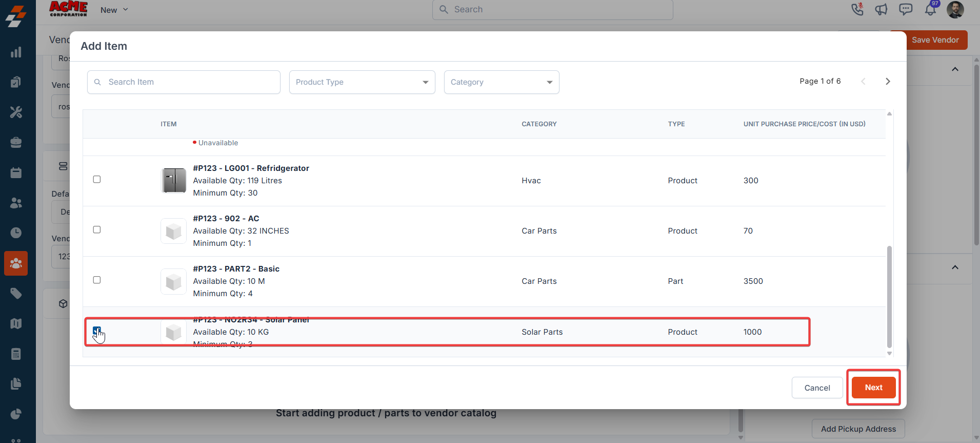Click the Search Item field

tap(184, 82)
